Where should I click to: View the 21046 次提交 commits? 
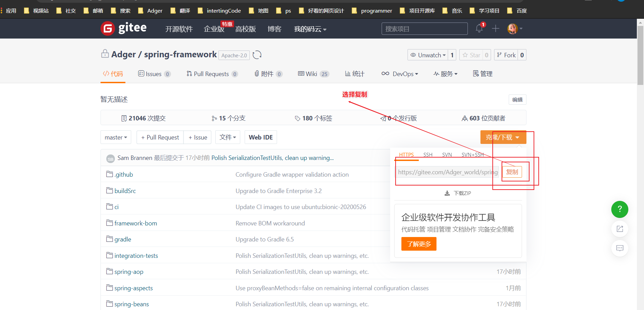[x=143, y=118]
